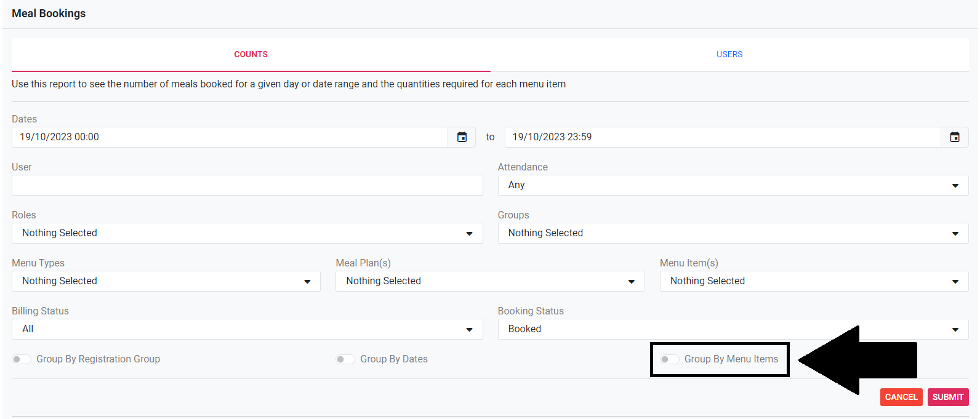Expand the Attendance dropdown
Viewport: 980px width, 419px height.
click(733, 185)
